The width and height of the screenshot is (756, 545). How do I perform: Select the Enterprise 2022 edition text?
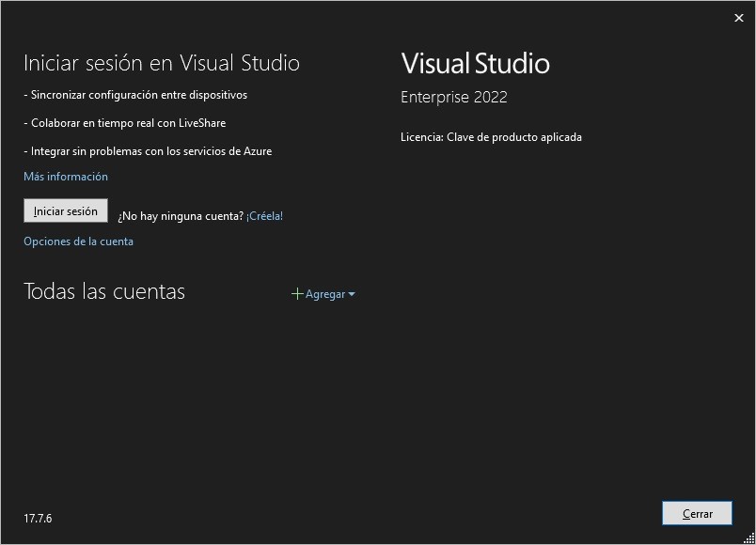[453, 98]
